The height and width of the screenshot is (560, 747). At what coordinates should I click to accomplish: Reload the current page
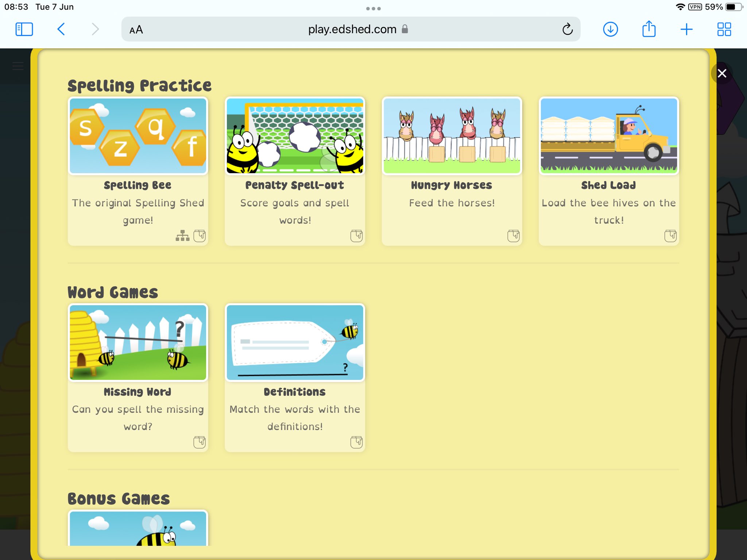click(x=567, y=29)
